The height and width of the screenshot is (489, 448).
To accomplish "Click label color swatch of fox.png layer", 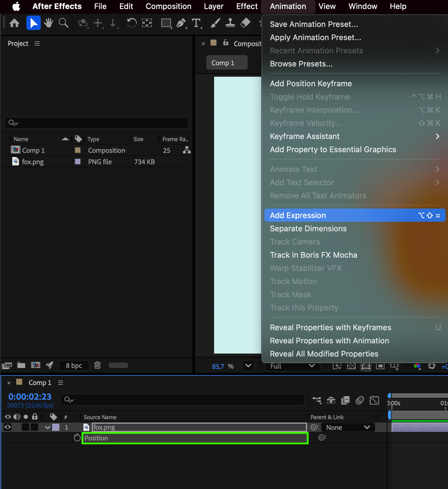I will click(x=56, y=427).
